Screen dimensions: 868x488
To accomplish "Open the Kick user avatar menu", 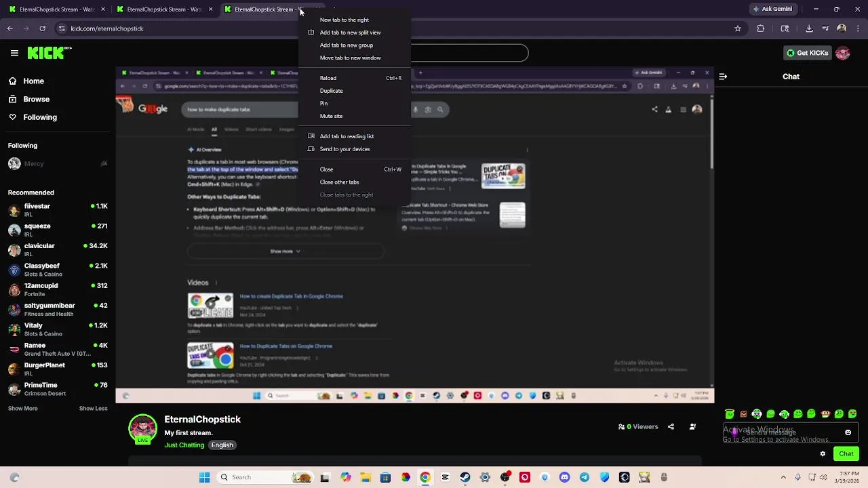I will click(843, 53).
